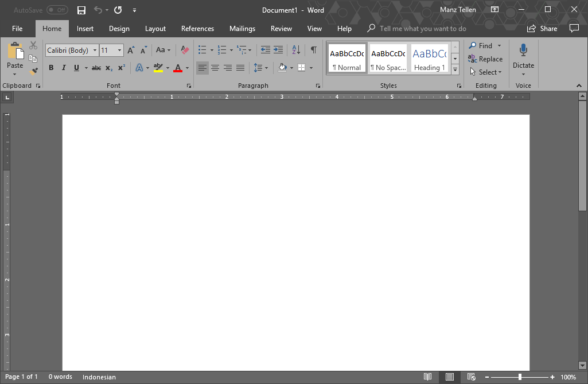Toggle Bold formatting
Screen dimensions: 588x384
tap(50, 68)
